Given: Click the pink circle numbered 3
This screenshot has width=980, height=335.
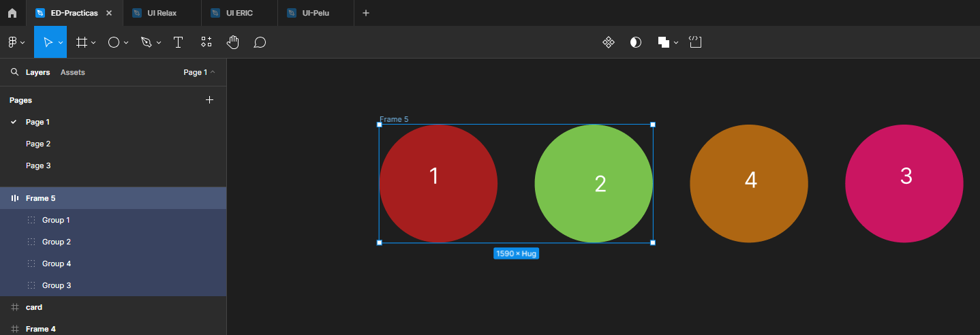Looking at the screenshot, I should (904, 183).
